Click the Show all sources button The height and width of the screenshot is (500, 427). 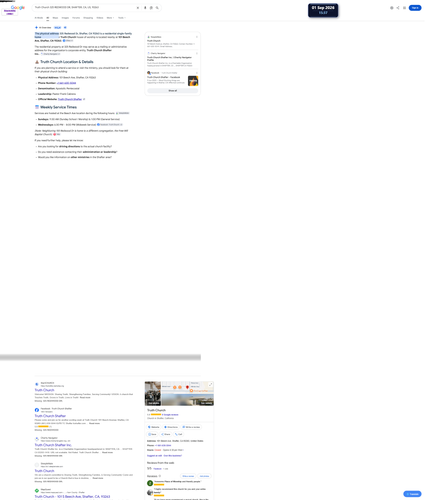click(173, 90)
